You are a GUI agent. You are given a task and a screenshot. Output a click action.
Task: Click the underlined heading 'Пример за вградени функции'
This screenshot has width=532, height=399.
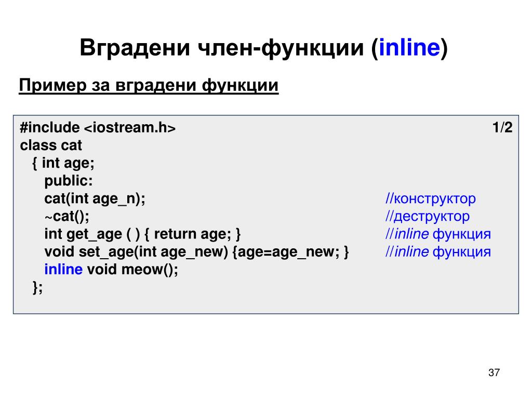coord(149,85)
